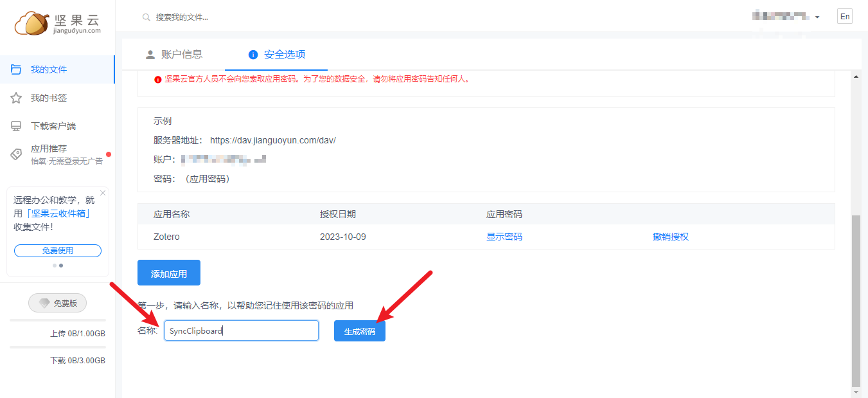The width and height of the screenshot is (868, 398).
Task: Select the 我的书签 star icon
Action: tap(15, 97)
